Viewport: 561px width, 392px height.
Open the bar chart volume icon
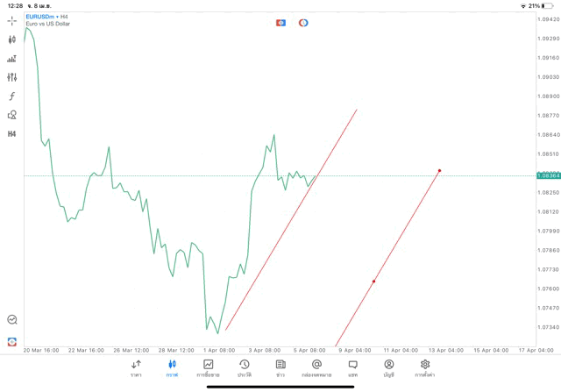(x=12, y=59)
